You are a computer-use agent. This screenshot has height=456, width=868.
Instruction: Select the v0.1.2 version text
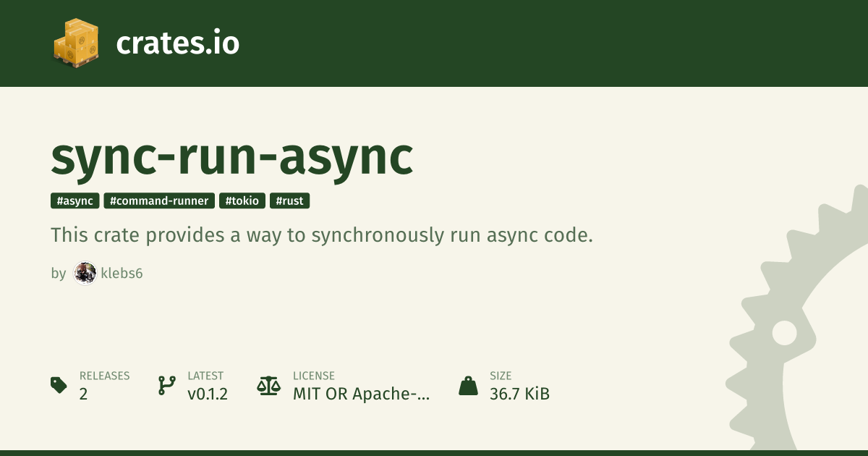[208, 394]
